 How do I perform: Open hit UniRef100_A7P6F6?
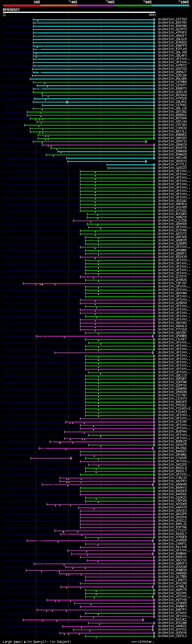(x=172, y=33)
